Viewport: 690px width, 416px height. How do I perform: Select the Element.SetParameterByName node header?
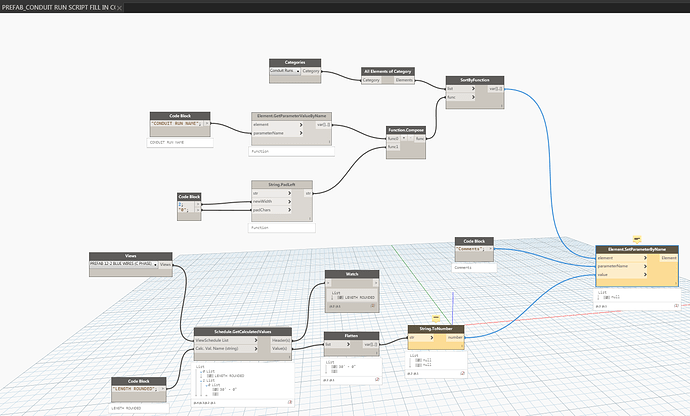point(637,249)
